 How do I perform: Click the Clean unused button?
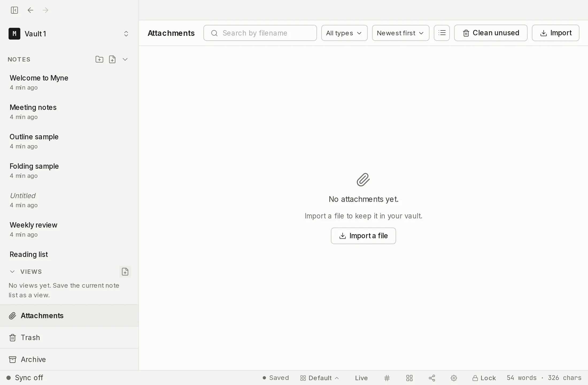491,33
